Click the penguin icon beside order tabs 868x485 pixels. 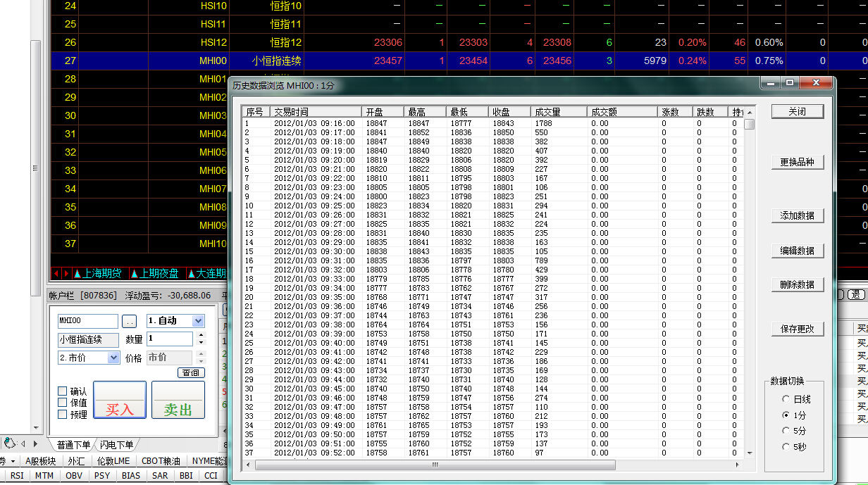(x=10, y=443)
